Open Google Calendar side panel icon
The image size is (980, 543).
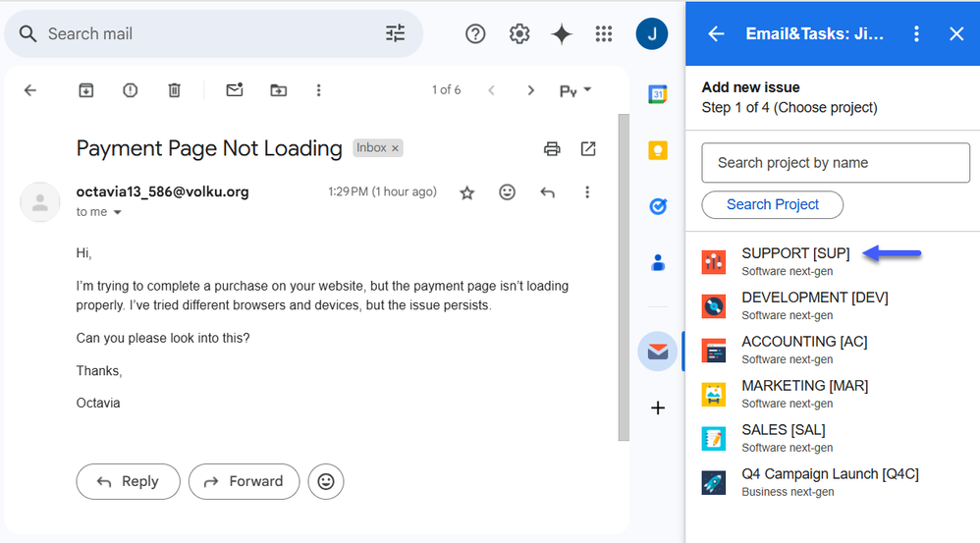[x=658, y=94]
